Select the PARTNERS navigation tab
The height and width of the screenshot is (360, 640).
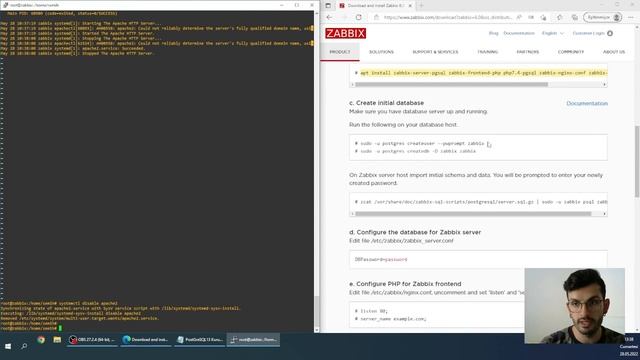tap(528, 52)
